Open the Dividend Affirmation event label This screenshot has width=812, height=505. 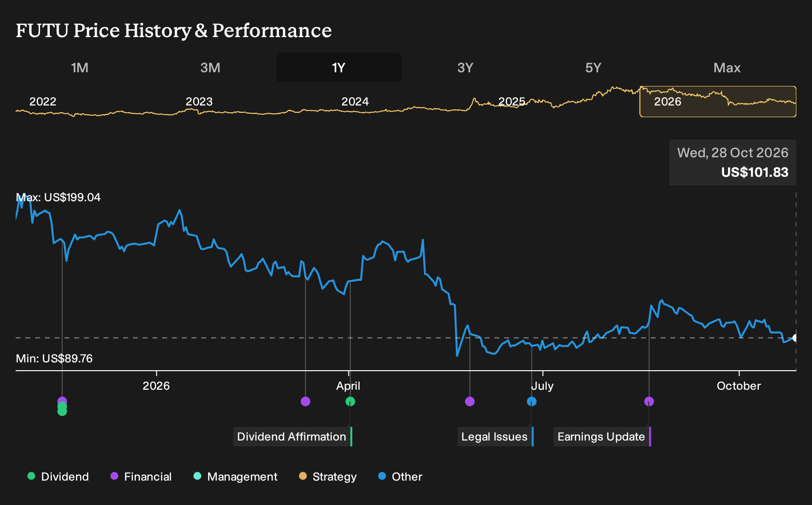pyautogui.click(x=293, y=437)
